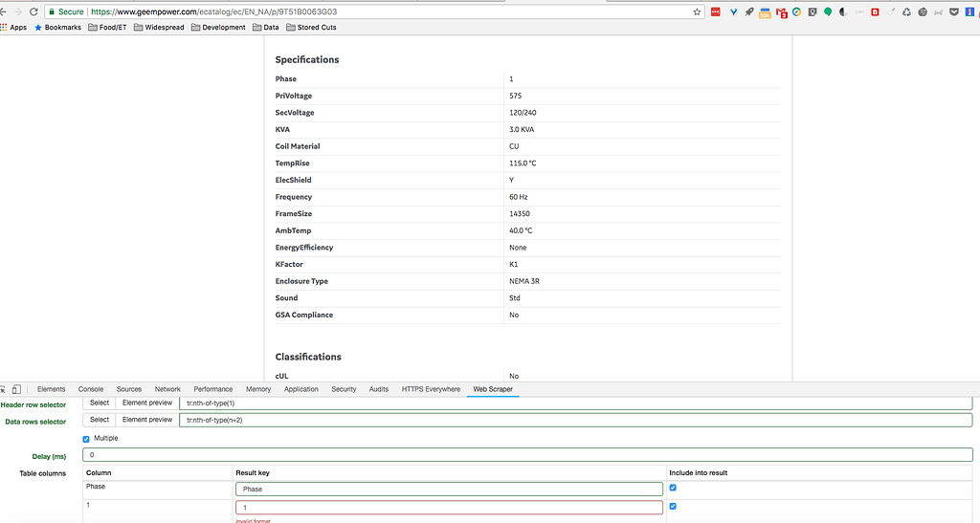The image size is (980, 523).
Task: Click the Gmail extension icon
Action: point(781,12)
